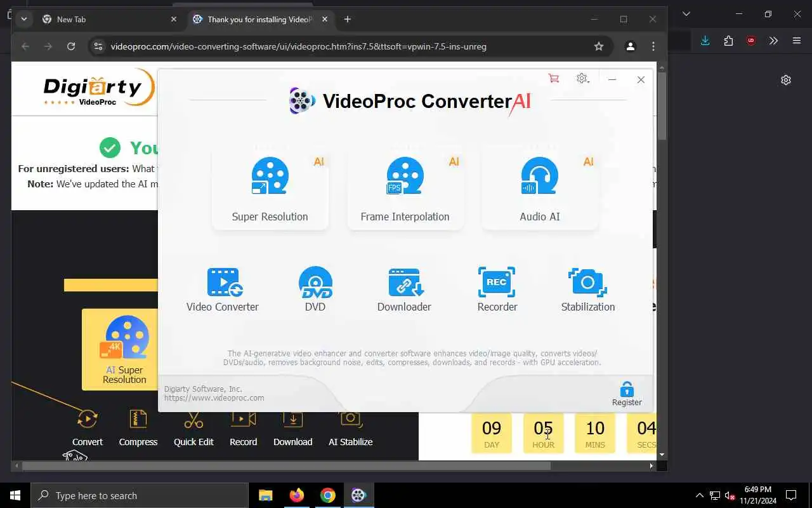Open Firefox extensions puzzle icon
812x508 pixels.
[x=728, y=41]
